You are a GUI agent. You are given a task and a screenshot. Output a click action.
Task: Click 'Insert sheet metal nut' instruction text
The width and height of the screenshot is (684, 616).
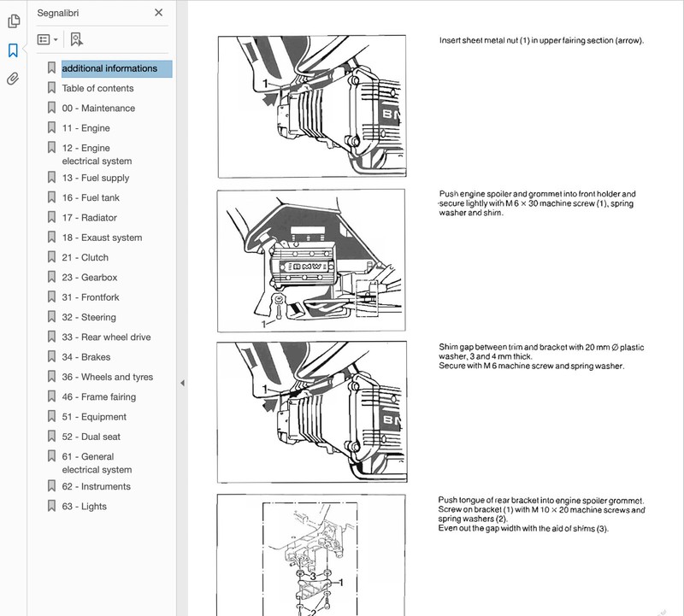[541, 40]
